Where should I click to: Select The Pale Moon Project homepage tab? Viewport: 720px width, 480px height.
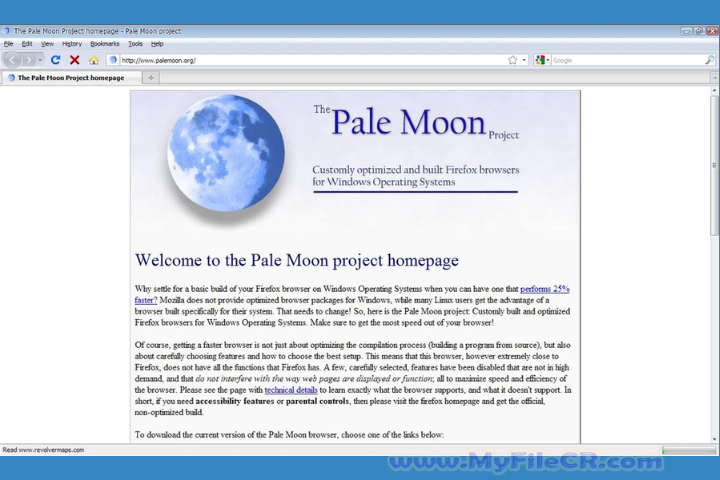pyautogui.click(x=70, y=78)
